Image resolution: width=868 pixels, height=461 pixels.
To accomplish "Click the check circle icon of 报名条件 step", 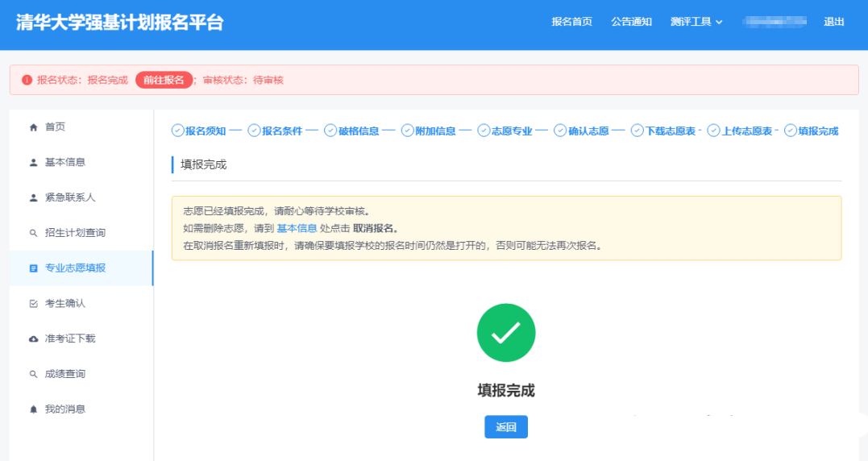I will click(254, 131).
